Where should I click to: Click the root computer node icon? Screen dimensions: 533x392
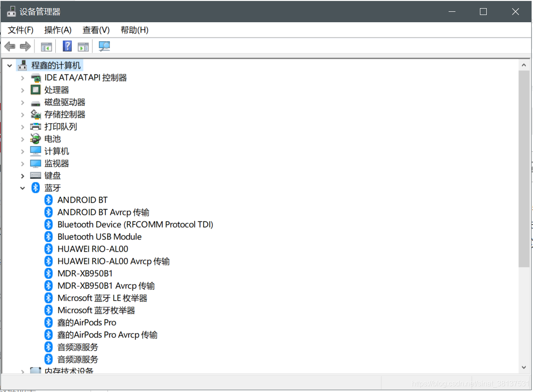[x=22, y=65]
